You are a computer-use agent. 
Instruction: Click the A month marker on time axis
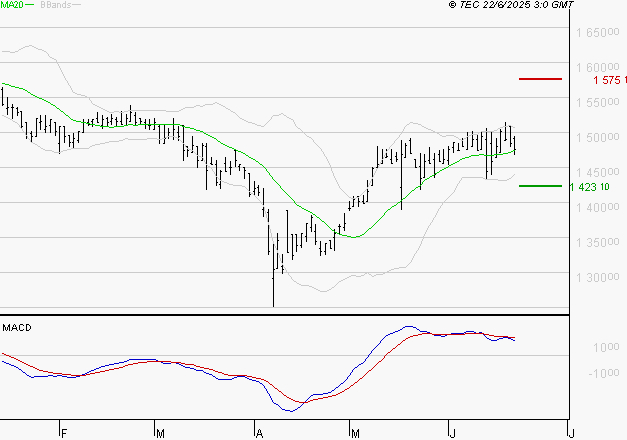[x=258, y=433]
